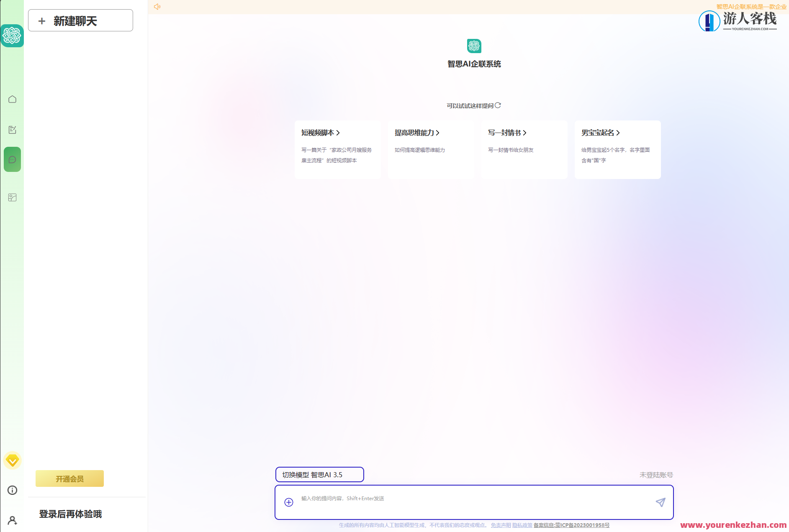Select the writing notes icon in the sidebar
The width and height of the screenshot is (789, 532).
[x=12, y=130]
